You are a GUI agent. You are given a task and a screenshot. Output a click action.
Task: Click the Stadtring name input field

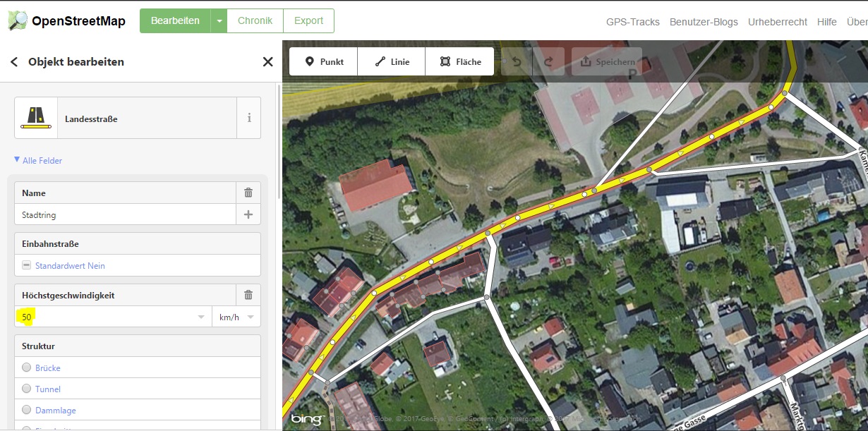coord(125,214)
